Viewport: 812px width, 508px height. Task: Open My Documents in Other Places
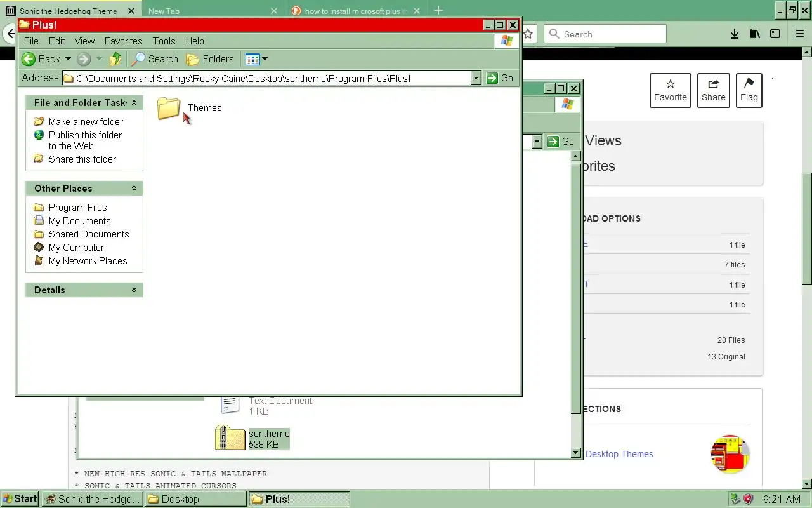79,220
